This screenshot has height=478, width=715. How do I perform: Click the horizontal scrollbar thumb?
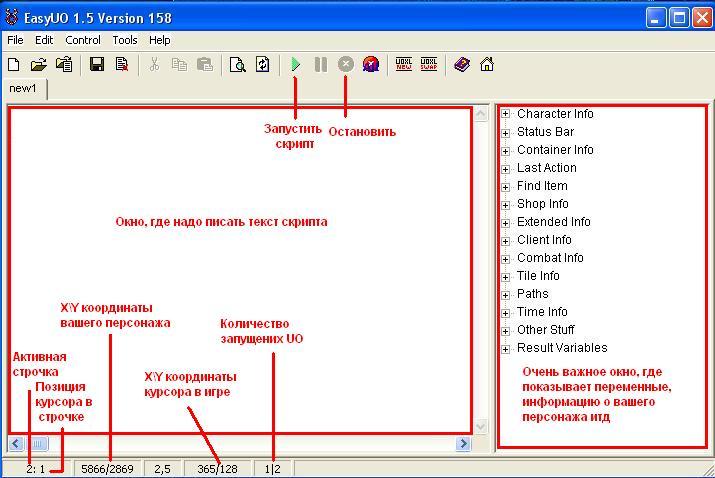tap(37, 443)
